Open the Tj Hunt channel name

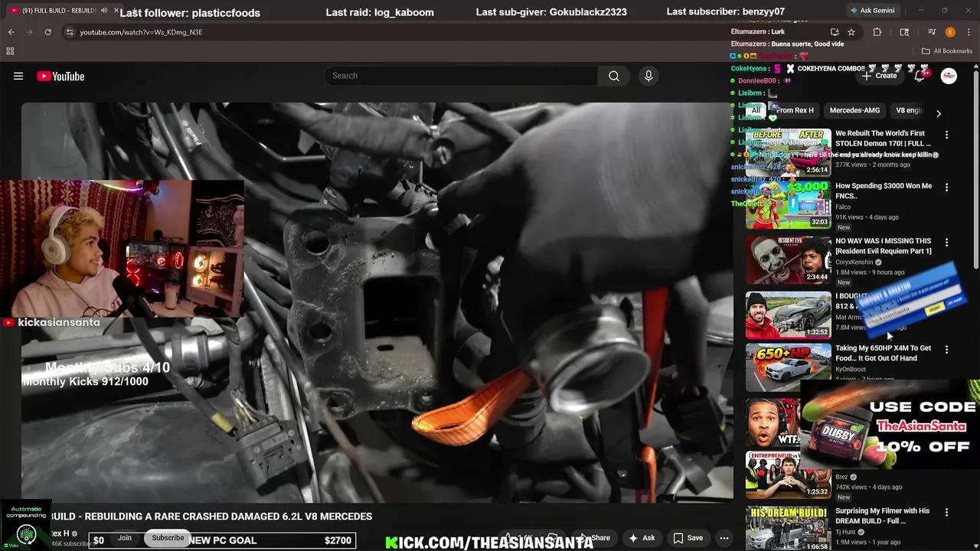coord(845,533)
